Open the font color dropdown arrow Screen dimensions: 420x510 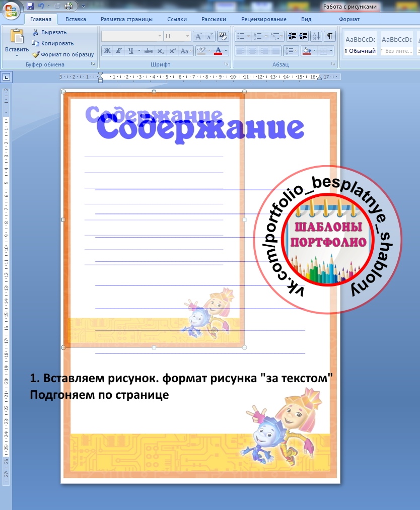(226, 51)
